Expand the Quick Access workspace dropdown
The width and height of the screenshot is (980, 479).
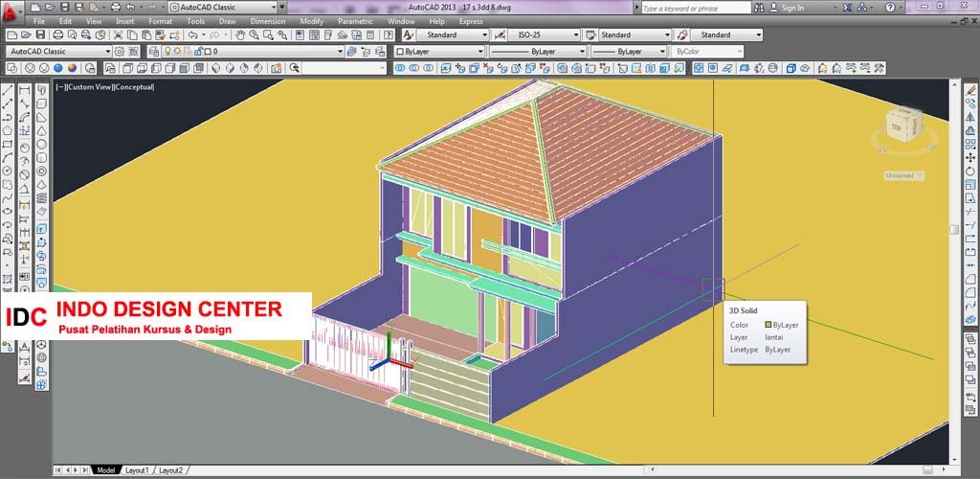[274, 8]
